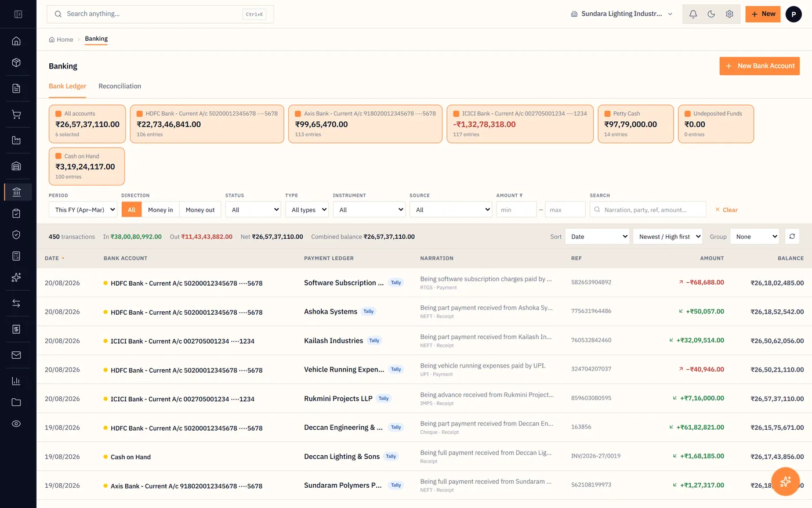Select the Money out direction filter

point(200,210)
